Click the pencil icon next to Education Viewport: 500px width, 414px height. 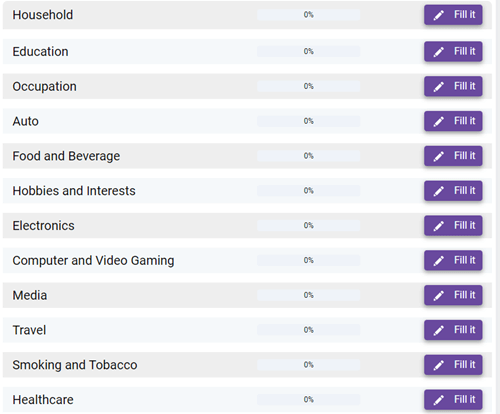point(439,52)
